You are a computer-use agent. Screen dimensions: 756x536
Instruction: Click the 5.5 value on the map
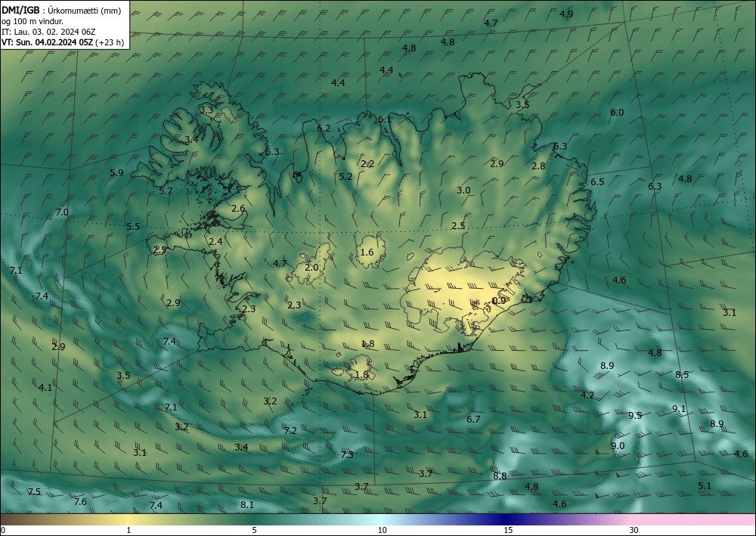[x=134, y=227]
